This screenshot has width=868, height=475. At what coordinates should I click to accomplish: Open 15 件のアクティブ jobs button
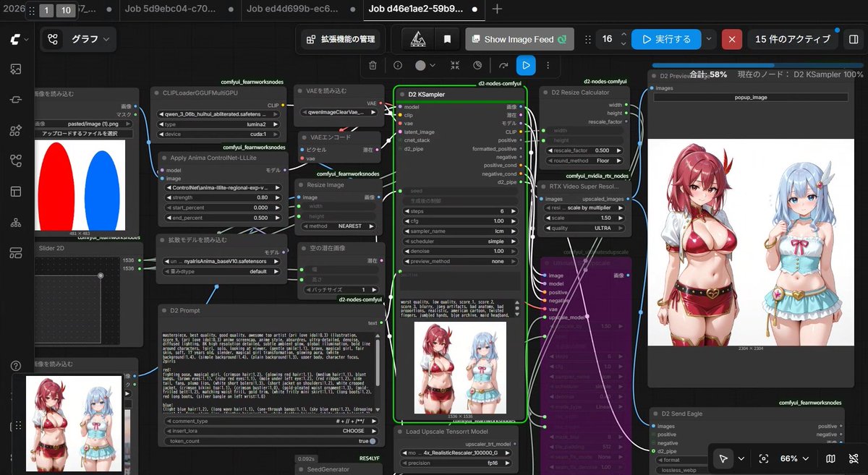(792, 39)
